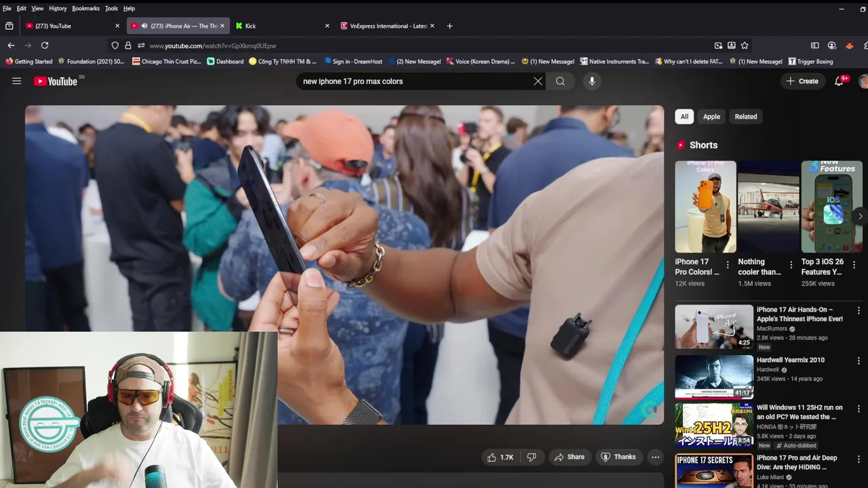This screenshot has width=868, height=488.
Task: Click the Thanks button
Action: point(618,457)
